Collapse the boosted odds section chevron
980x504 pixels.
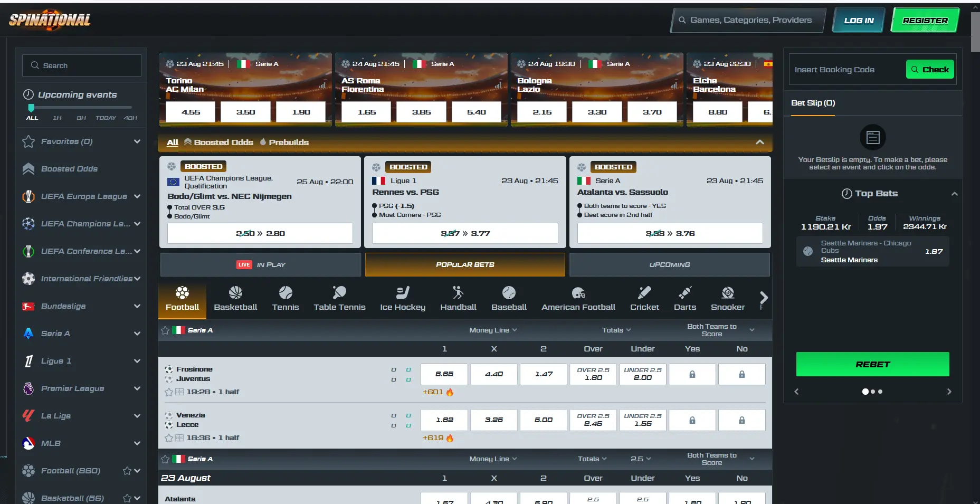point(760,142)
